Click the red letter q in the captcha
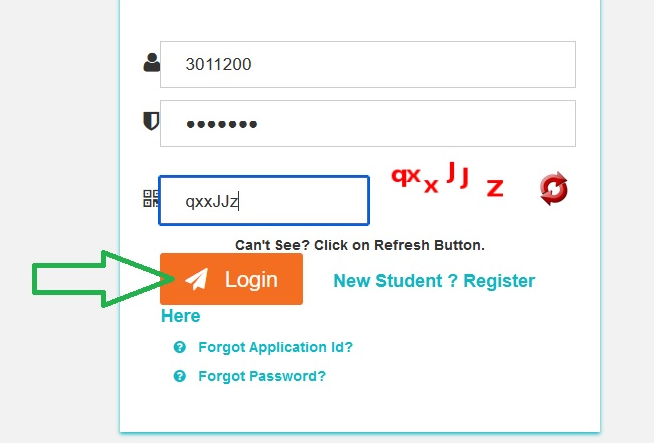Viewport: 654px width, 443px height. pyautogui.click(x=398, y=177)
